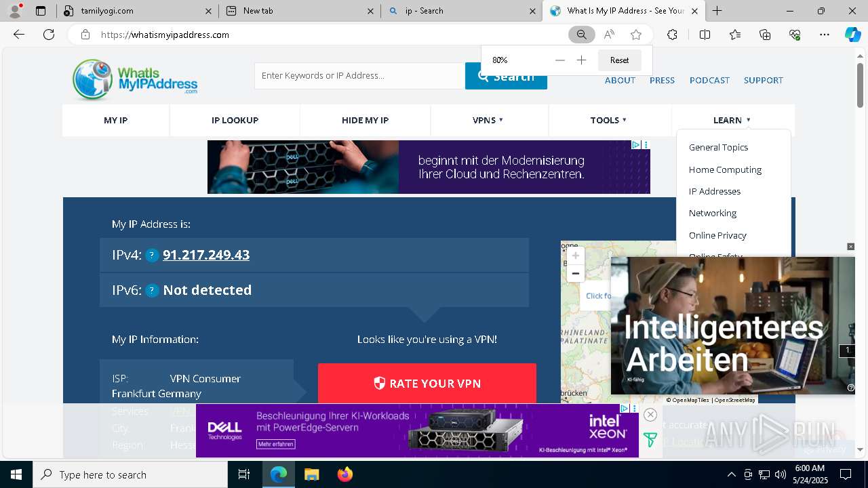Open Tab actions menu icon
868x488 pixels.
[41, 11]
